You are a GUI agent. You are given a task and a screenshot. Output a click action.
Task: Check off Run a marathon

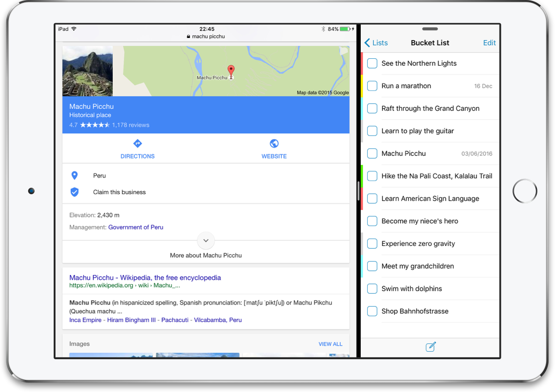pos(372,86)
